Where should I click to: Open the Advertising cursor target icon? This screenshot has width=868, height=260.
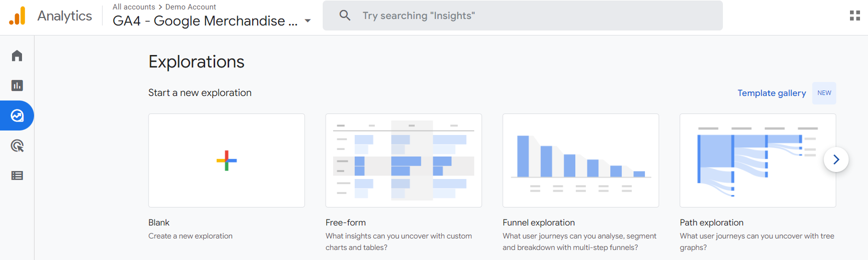(17, 146)
